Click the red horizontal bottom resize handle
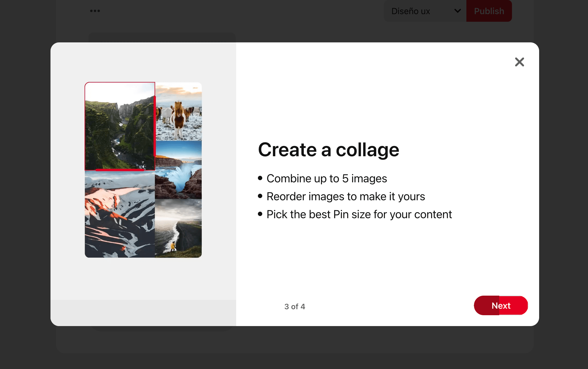588x369 pixels. 120,170
